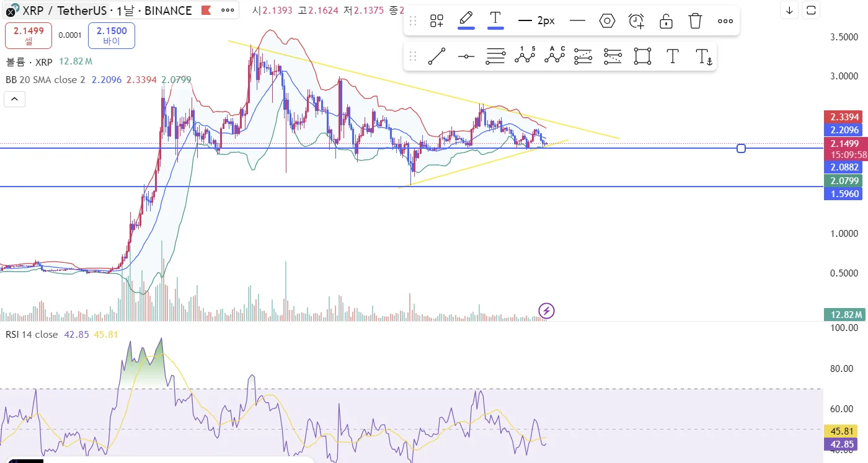This screenshot has width=868, height=463.
Task: Click the 12.82 M volume axis label
Action: click(x=845, y=315)
